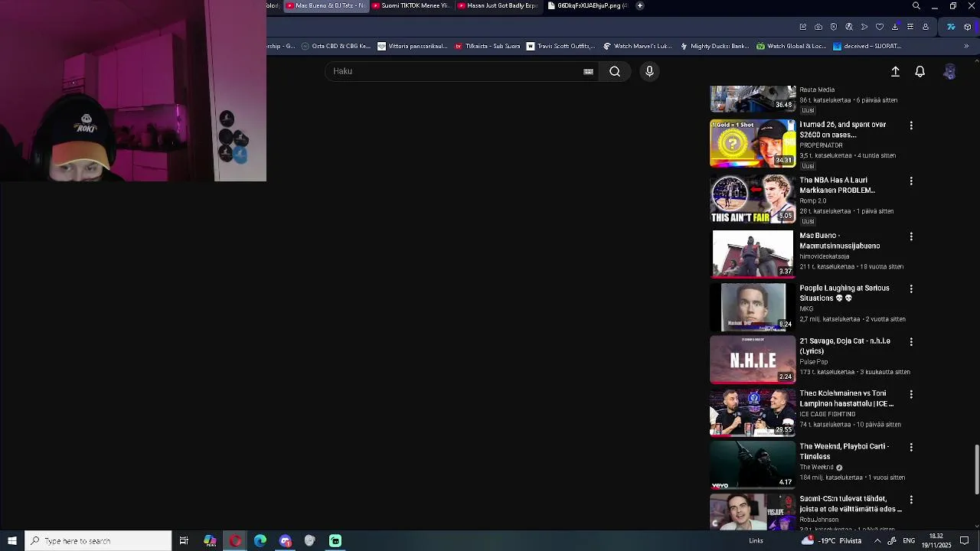980x551 pixels.
Task: Open YouTube upload/create icon
Action: 895,71
